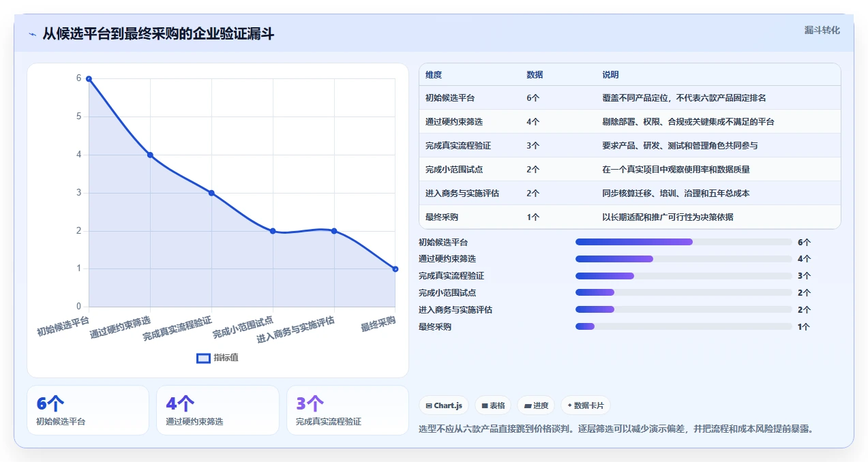Click table cell 完成真实流程验证
868x462 pixels.
[458, 146]
